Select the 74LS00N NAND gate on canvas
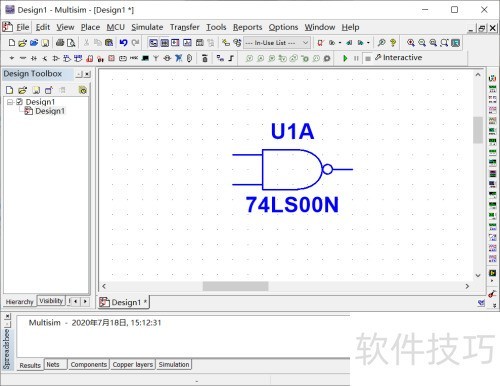This screenshot has height=386, width=500. coord(292,169)
